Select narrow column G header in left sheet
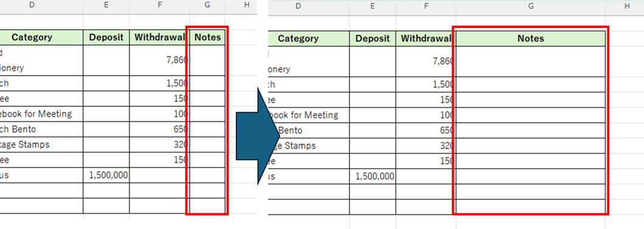 [x=207, y=5]
